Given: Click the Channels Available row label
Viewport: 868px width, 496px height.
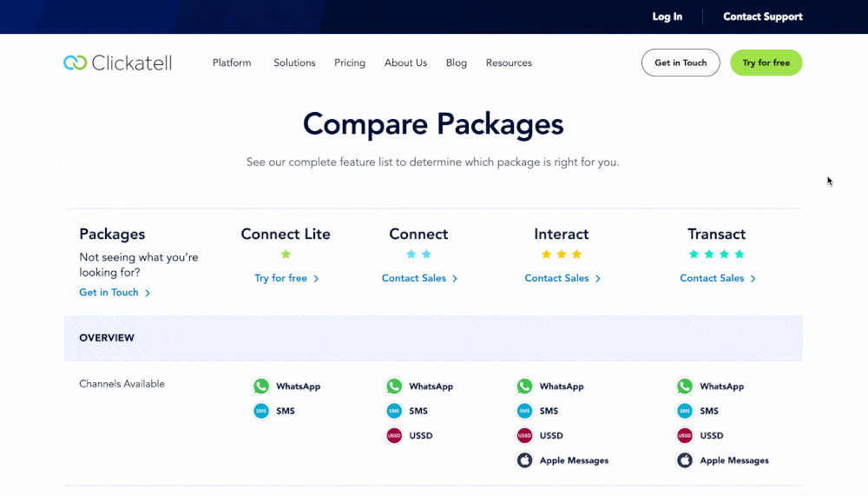Looking at the screenshot, I should (122, 383).
